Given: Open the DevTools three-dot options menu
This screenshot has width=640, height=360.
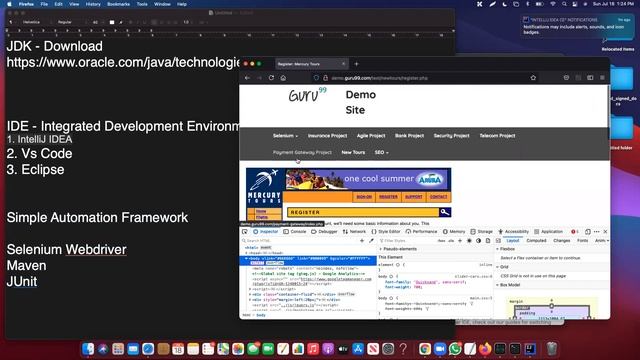Looking at the screenshot, I should pyautogui.click(x=596, y=231).
